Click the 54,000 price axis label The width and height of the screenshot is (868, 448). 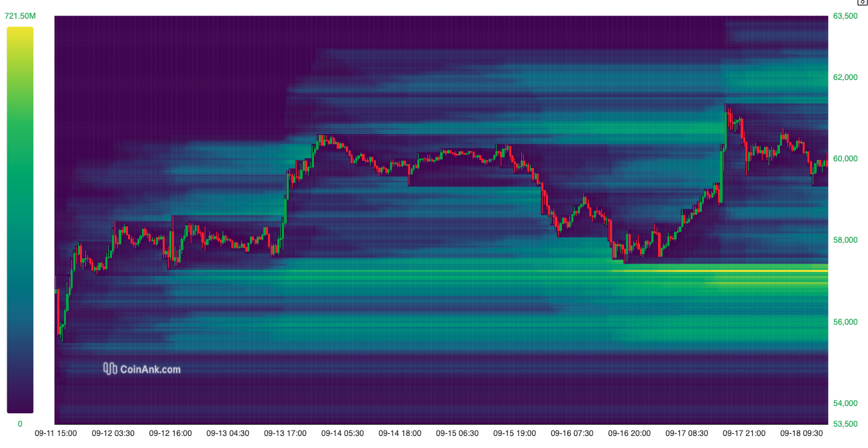coord(845,403)
